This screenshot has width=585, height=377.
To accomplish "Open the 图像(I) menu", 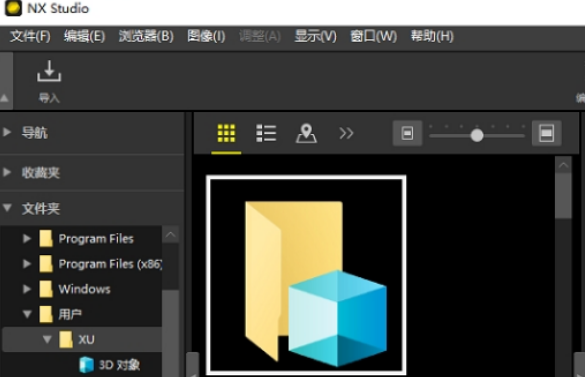I will [206, 36].
